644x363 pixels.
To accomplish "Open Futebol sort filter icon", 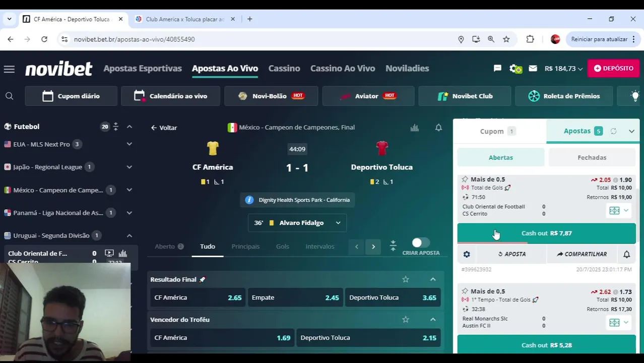I will (115, 127).
